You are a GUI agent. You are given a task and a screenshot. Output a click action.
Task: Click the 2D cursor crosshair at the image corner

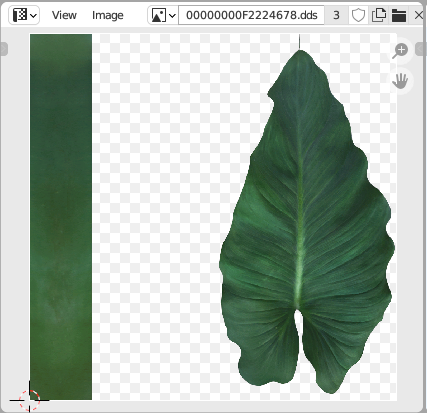tap(29, 400)
